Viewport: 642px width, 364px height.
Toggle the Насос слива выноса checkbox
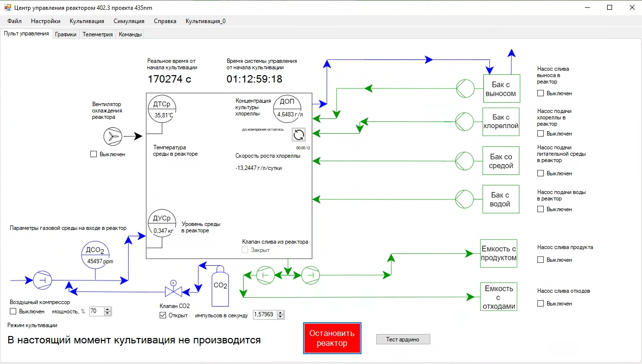coord(541,93)
